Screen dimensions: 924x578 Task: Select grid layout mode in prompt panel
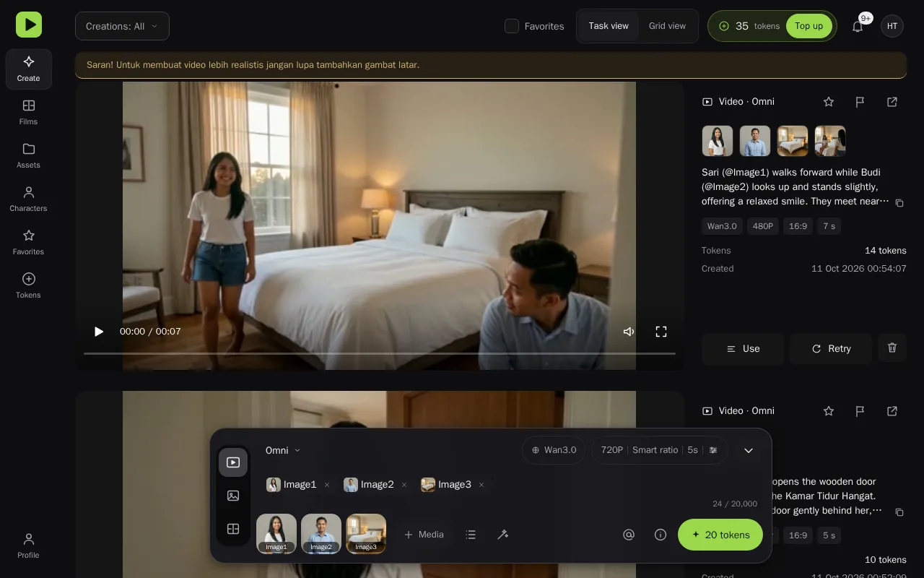(233, 529)
